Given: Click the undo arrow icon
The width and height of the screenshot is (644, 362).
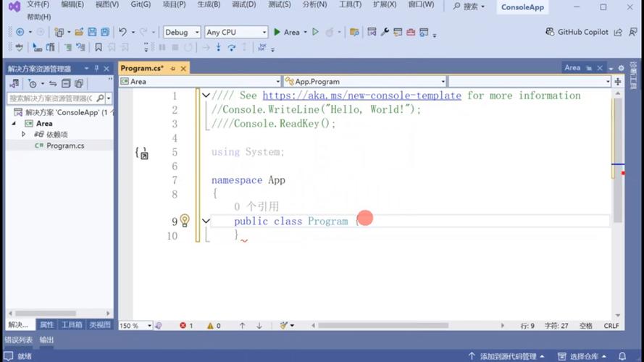Looking at the screenshot, I should (x=122, y=32).
